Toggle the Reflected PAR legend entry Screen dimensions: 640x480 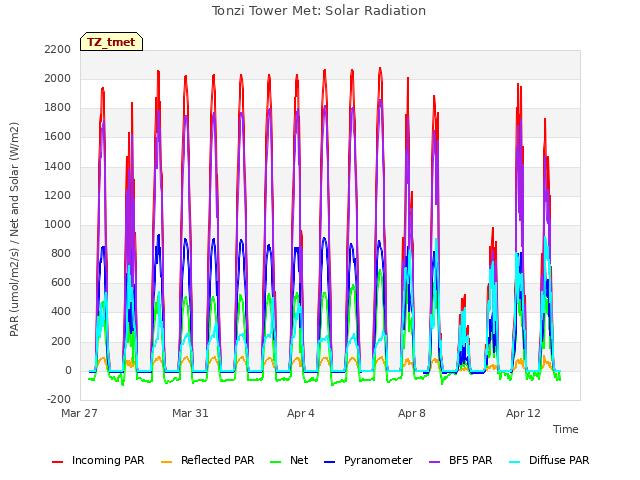pos(208,460)
